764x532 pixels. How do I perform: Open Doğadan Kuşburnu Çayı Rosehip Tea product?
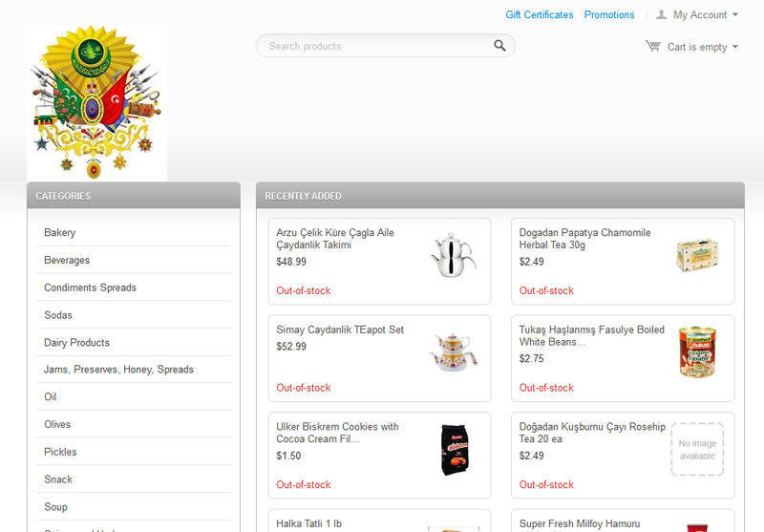click(x=592, y=433)
